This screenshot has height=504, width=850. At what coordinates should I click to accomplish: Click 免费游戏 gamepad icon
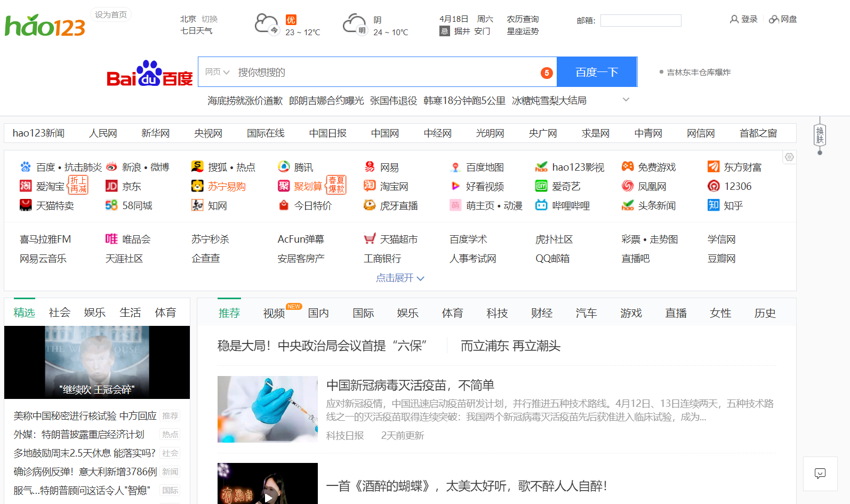pyautogui.click(x=628, y=167)
